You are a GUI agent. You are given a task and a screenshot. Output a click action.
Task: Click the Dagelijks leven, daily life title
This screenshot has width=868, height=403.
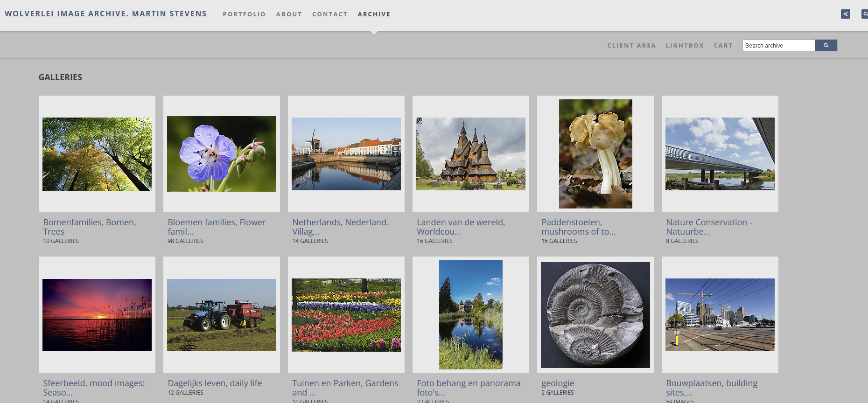click(215, 383)
